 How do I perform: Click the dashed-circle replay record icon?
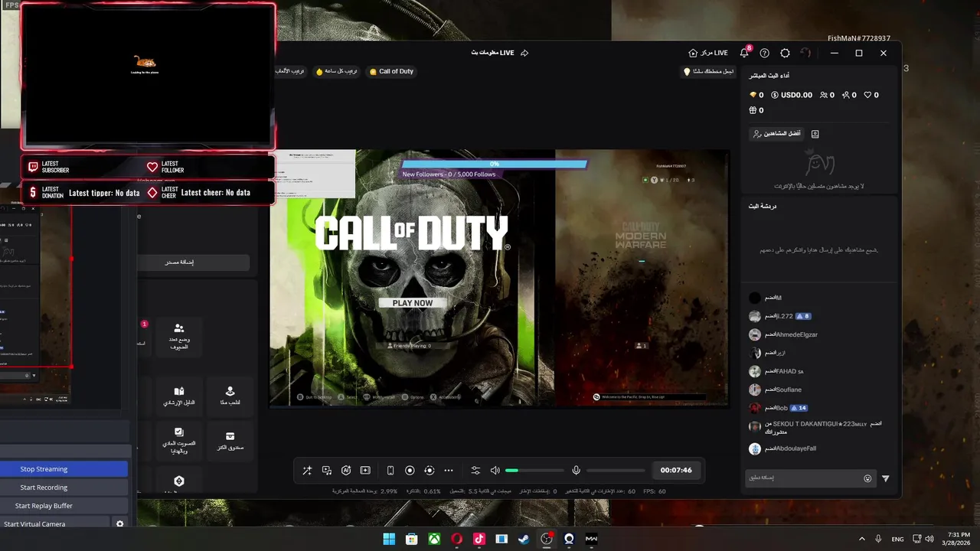(x=429, y=471)
